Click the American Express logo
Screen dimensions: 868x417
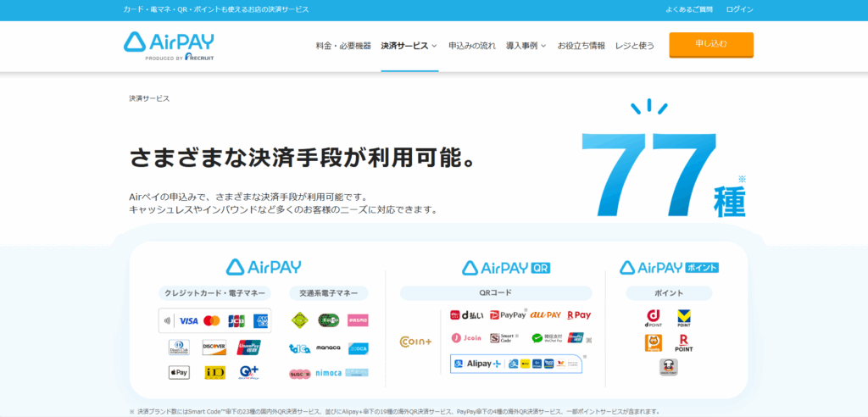point(261,320)
